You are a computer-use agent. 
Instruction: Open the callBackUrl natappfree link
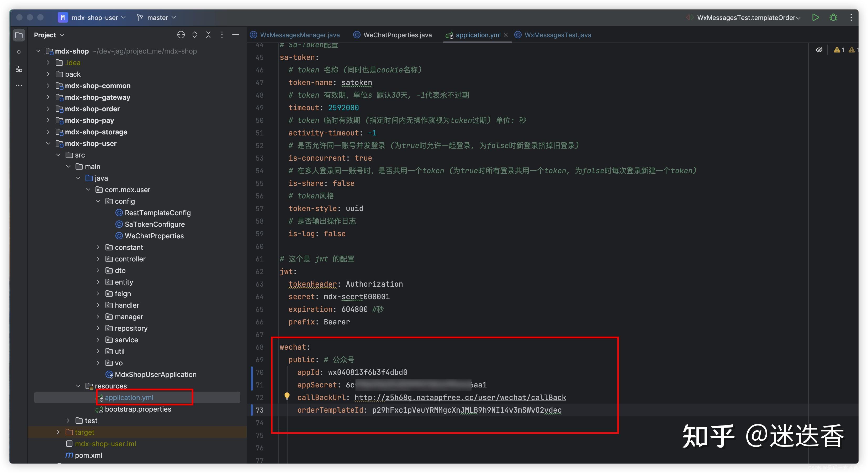[x=460, y=397]
